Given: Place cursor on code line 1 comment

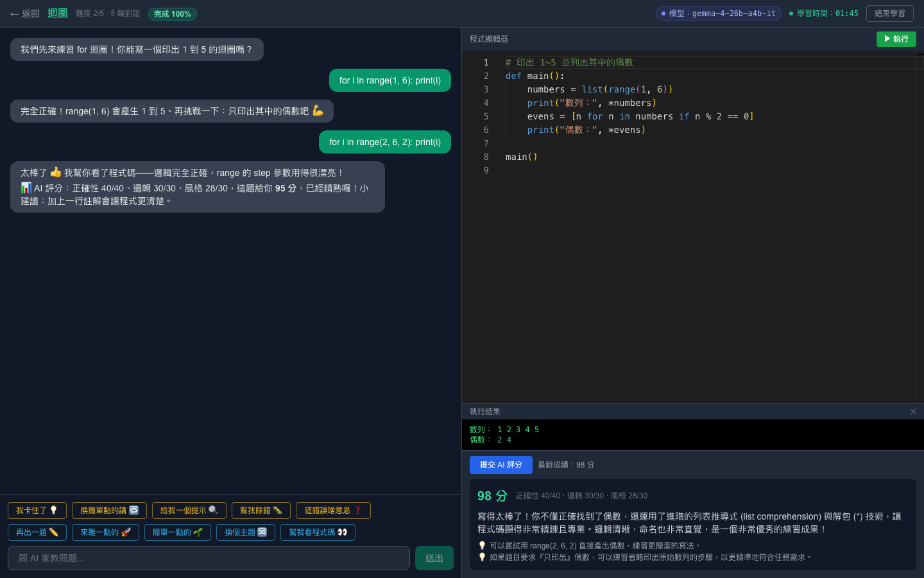Looking at the screenshot, I should [x=569, y=62].
